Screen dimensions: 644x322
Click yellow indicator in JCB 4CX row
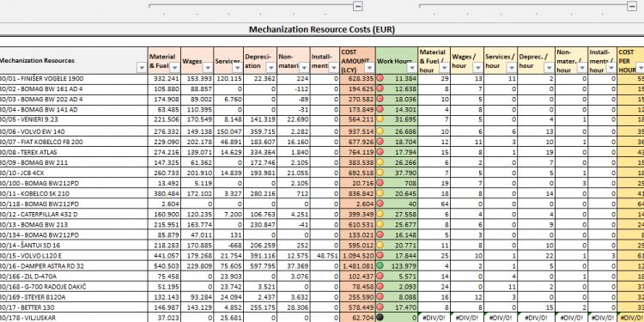(380, 173)
